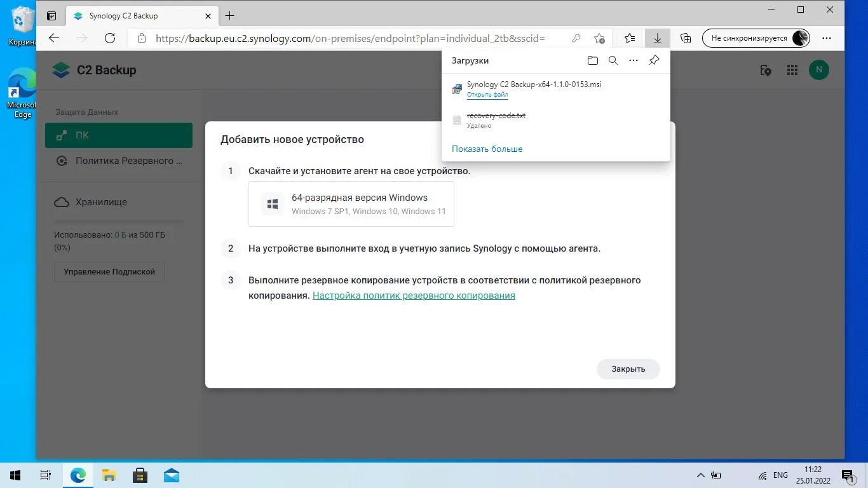Open 'Настройка политик резервного копирования' link
The width and height of the screenshot is (868, 488).
pyautogui.click(x=414, y=295)
